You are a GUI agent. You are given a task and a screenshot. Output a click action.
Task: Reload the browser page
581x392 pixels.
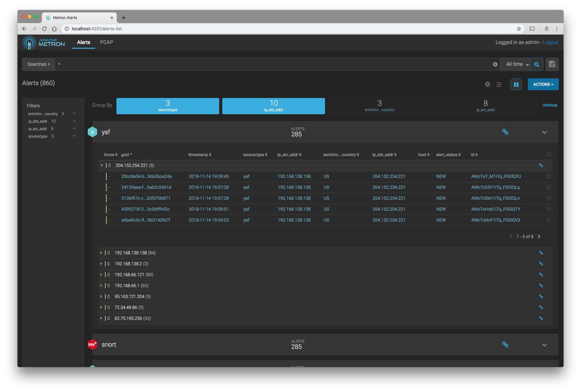click(x=44, y=29)
